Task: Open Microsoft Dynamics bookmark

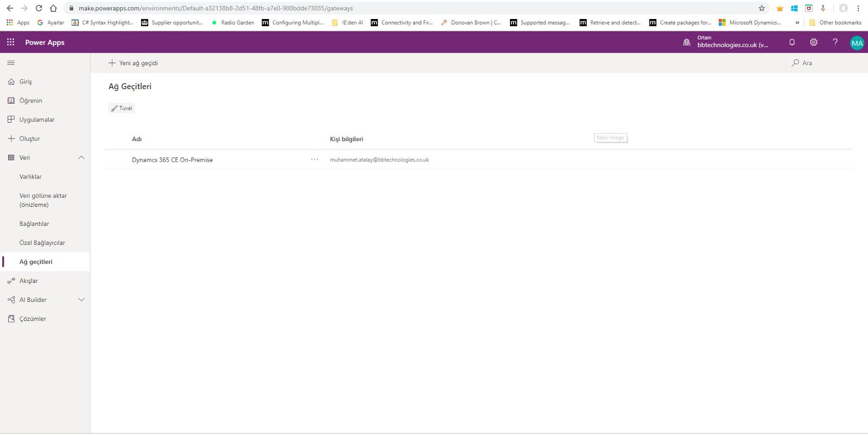Action: [x=750, y=23]
